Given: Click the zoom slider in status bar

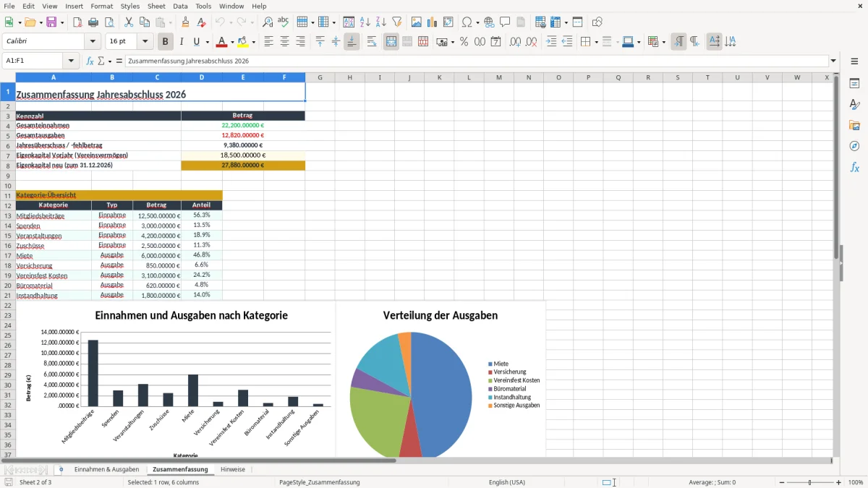Looking at the screenshot, I should point(809,482).
